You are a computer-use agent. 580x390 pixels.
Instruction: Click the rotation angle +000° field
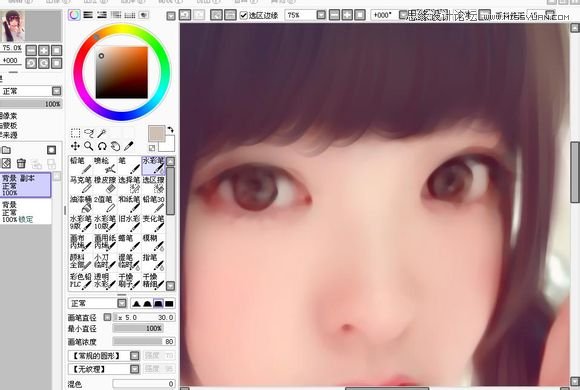[385, 15]
